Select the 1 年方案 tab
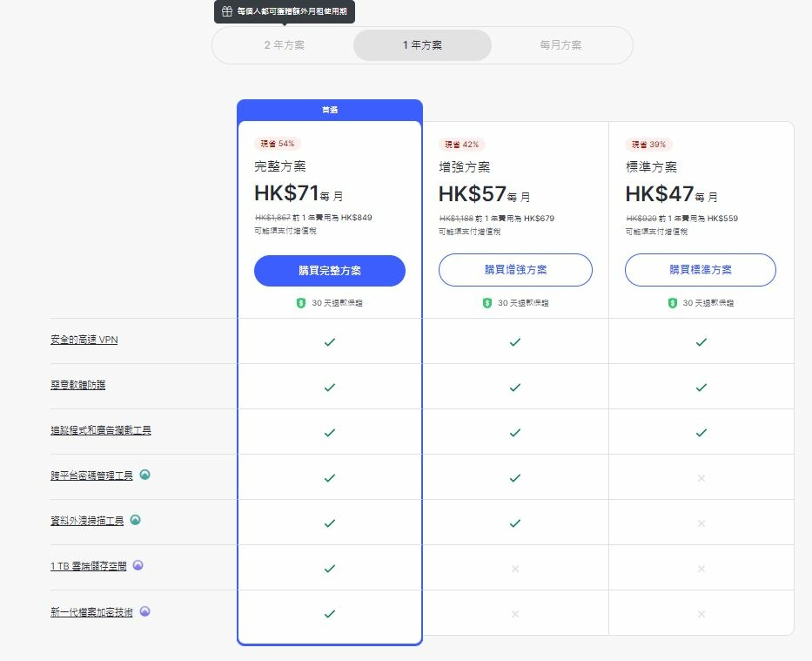The image size is (812, 661). 422,45
